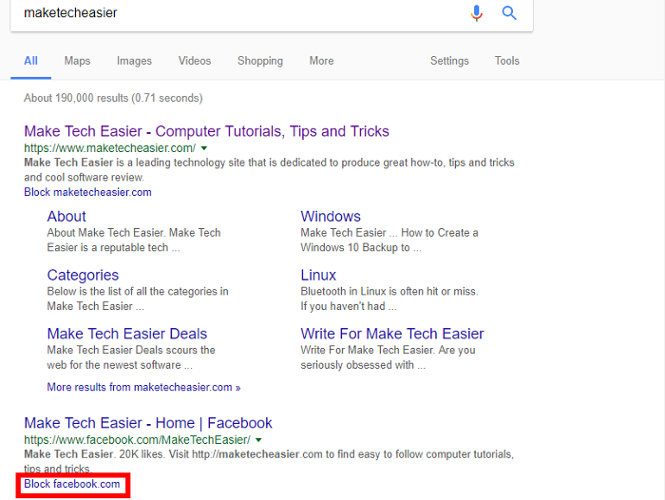Click the https://www.maketecheasier.com/ green URL
The image size is (665, 500).
tap(110, 148)
